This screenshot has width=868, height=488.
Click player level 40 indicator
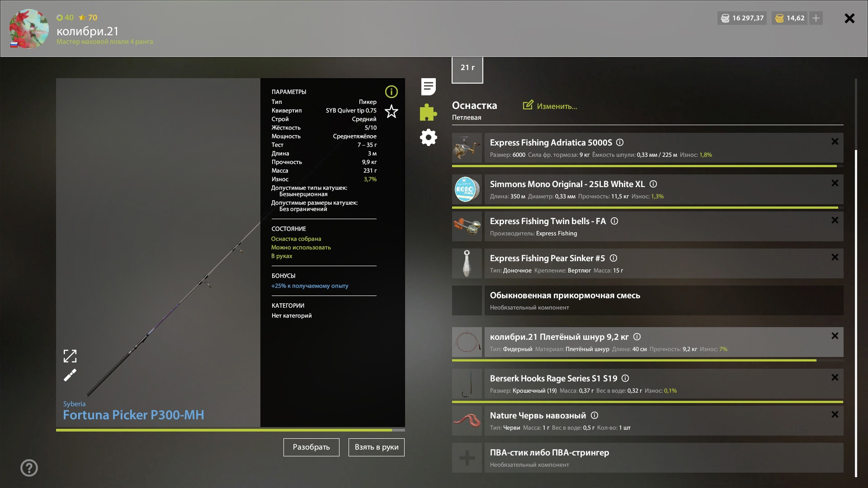(65, 18)
